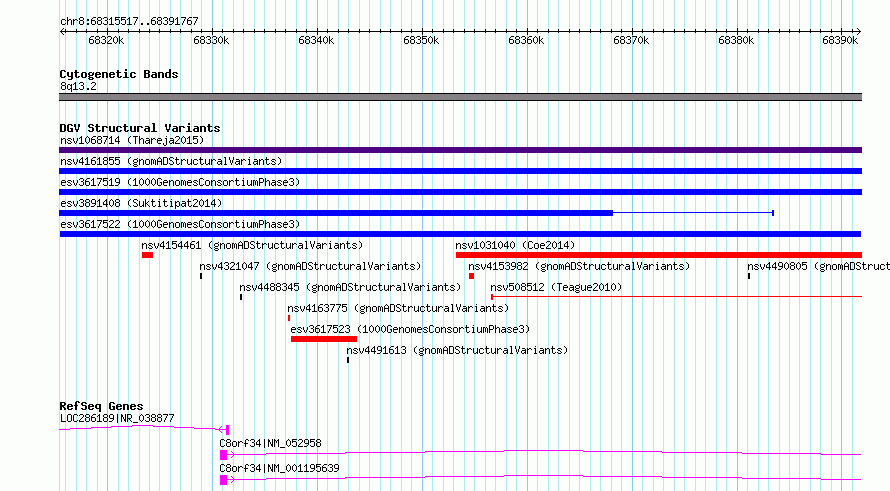Click the LOC286189 magenta exon arrow
The height and width of the screenshot is (491, 890).
click(224, 430)
